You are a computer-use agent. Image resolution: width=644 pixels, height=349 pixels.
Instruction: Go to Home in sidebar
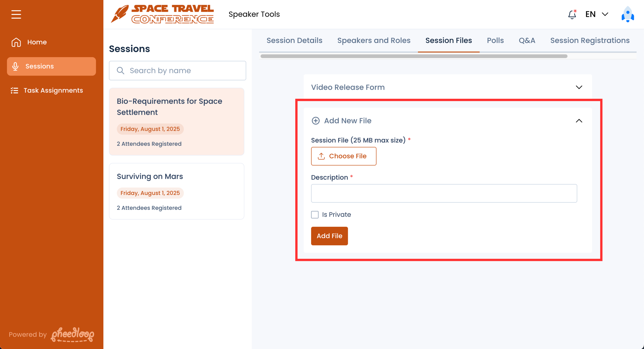pyautogui.click(x=51, y=42)
